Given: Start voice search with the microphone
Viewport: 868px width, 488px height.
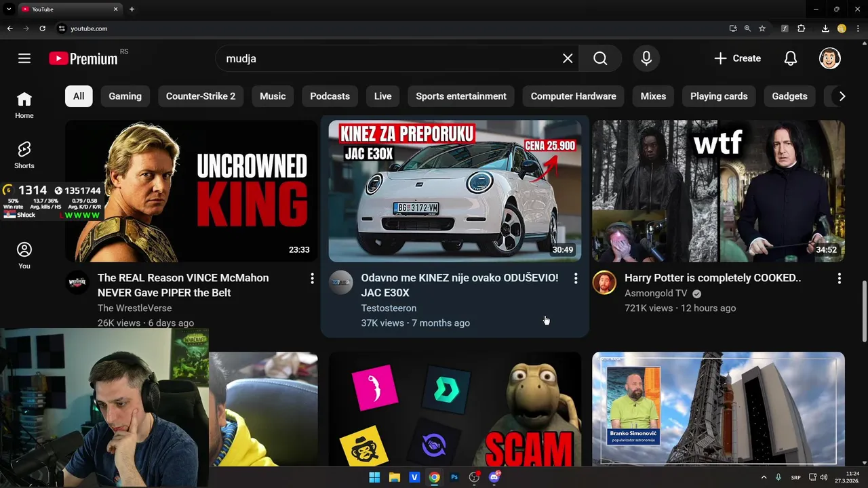Looking at the screenshot, I should [646, 58].
